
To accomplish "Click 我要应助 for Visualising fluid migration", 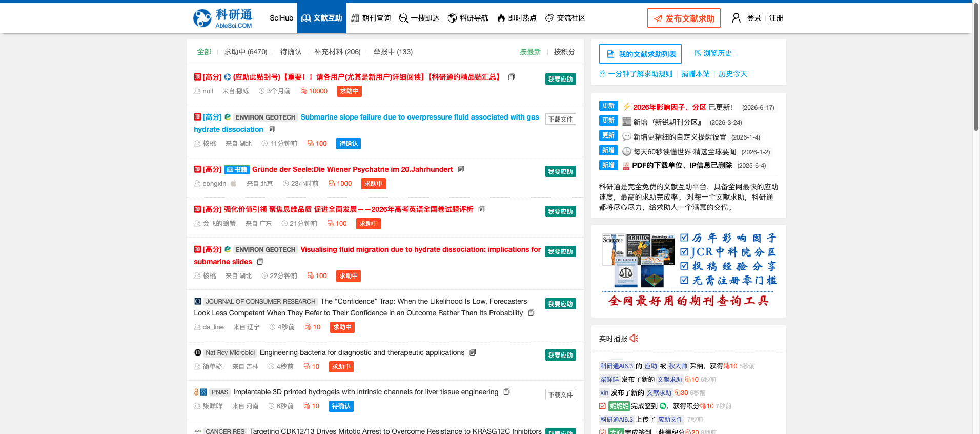I will [x=560, y=251].
